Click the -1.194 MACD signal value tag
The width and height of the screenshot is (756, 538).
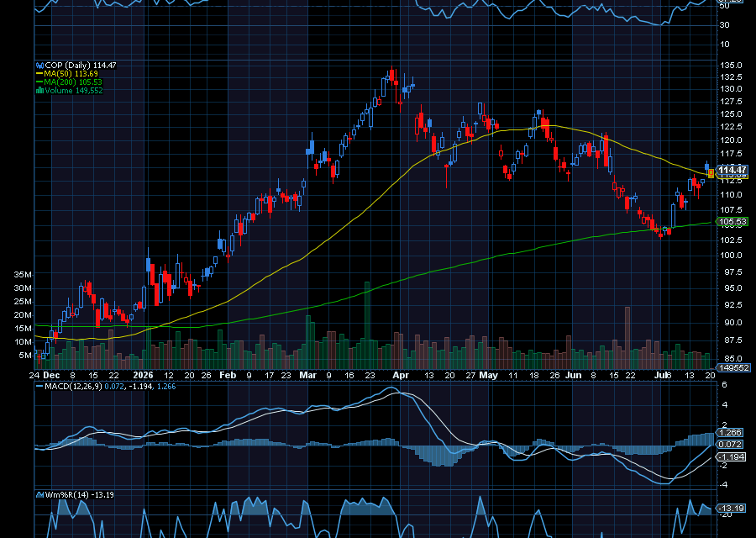[x=731, y=457]
